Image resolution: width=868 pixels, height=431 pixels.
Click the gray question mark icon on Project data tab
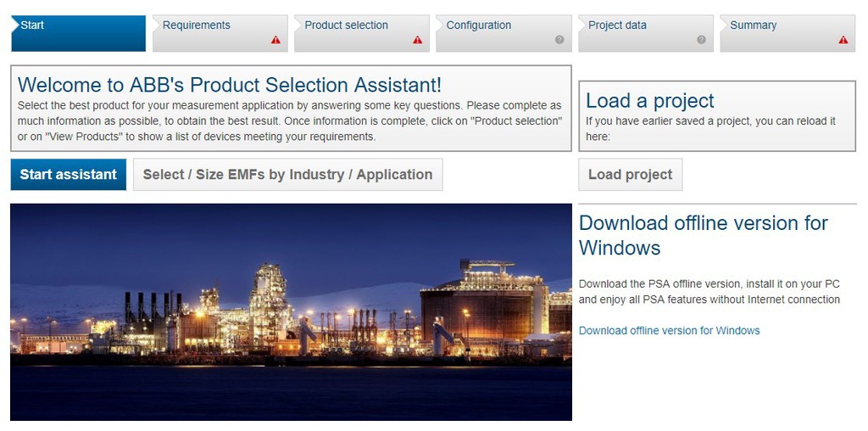pyautogui.click(x=701, y=40)
